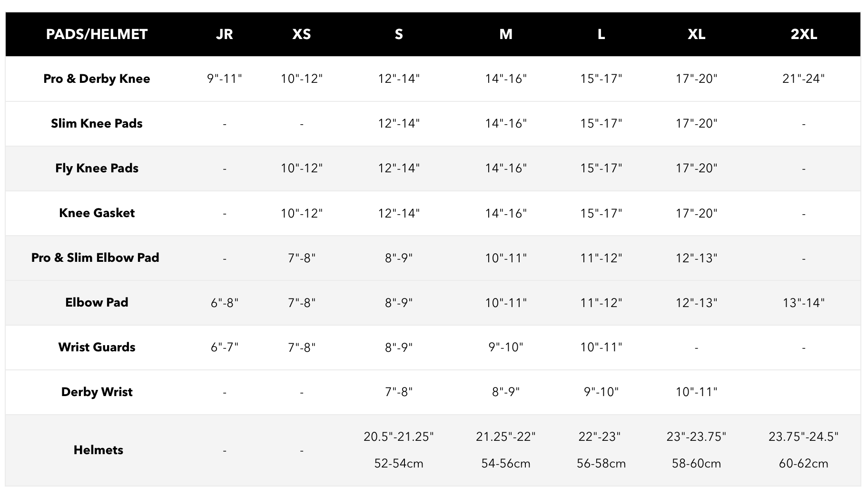This screenshot has height=497, width=868.
Task: Click the XL column header
Action: (696, 34)
